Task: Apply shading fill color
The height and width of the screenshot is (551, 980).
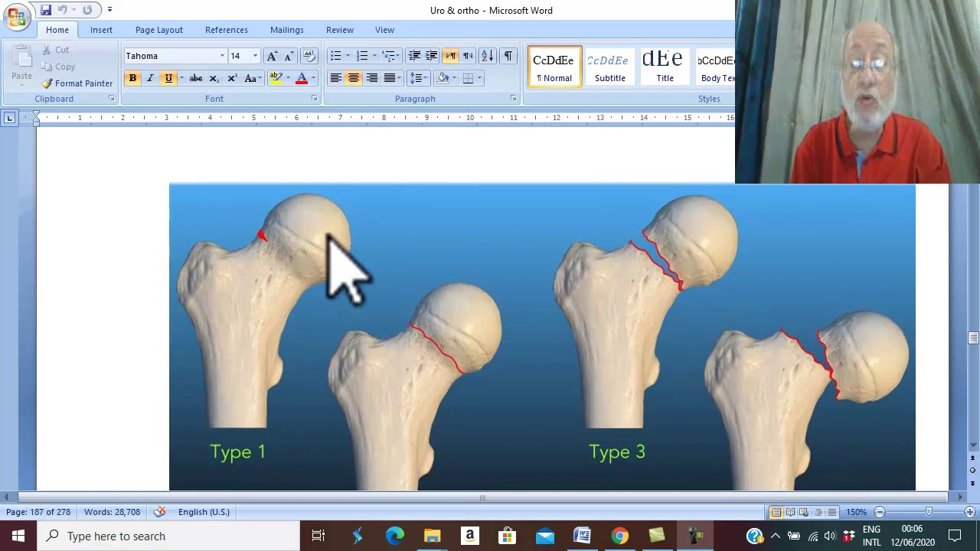Action: coord(442,78)
